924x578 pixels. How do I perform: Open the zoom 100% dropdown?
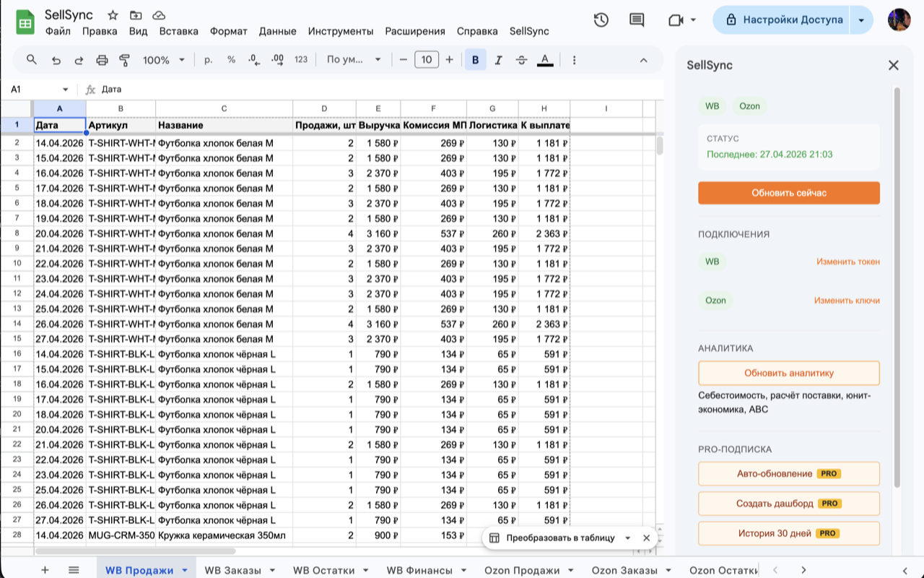[164, 60]
